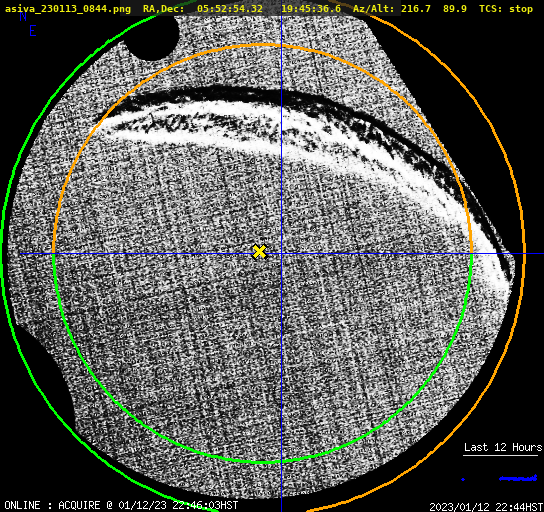Click the yellow X telescope position marker
Image resolution: width=544 pixels, height=512 pixels.
point(260,252)
